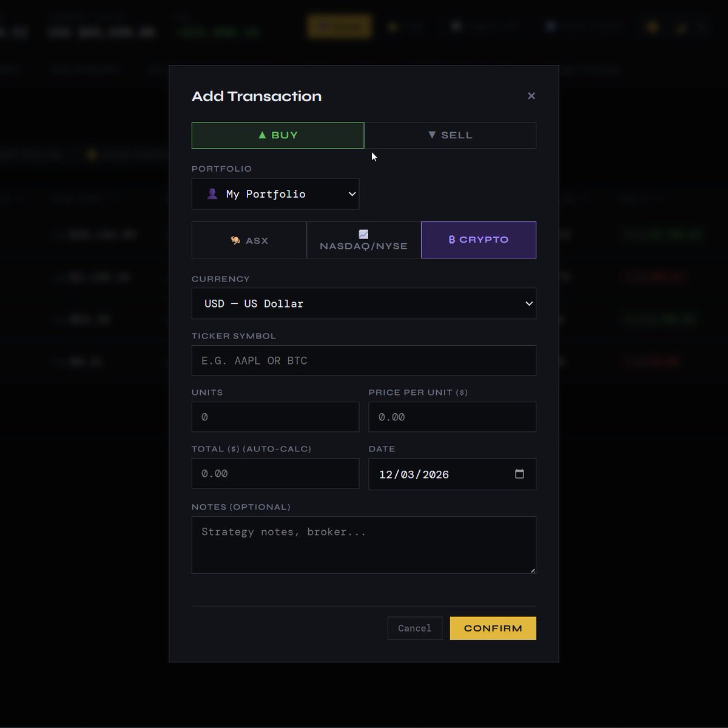Screen dimensions: 728x728
Task: Open the USD currency dropdown
Action: pyautogui.click(x=364, y=303)
